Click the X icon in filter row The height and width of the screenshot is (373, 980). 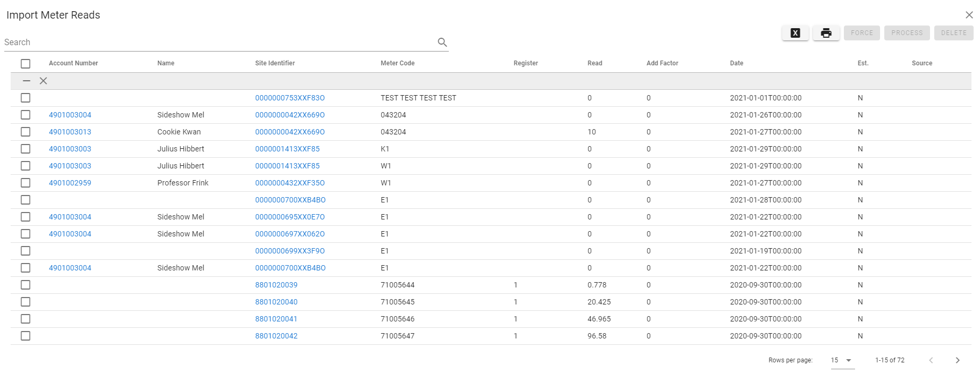click(44, 81)
